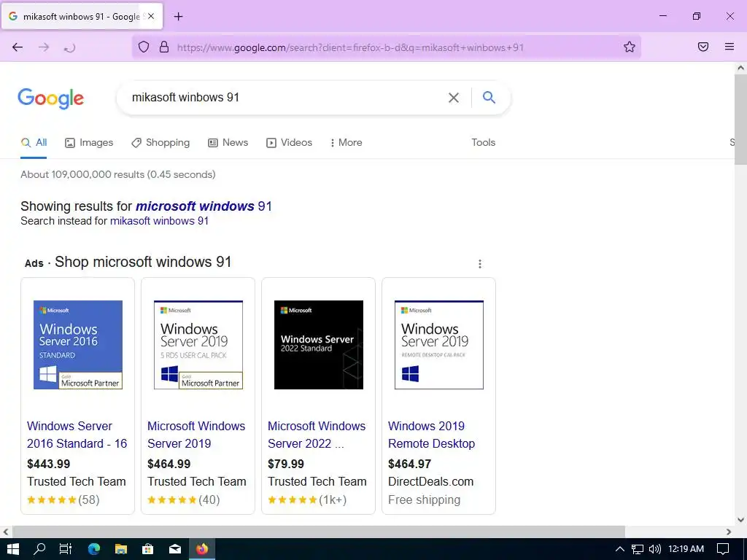Viewport: 747px width, 560px height.
Task: Open Microsoft Windows Server 2019 product link
Action: point(196,435)
